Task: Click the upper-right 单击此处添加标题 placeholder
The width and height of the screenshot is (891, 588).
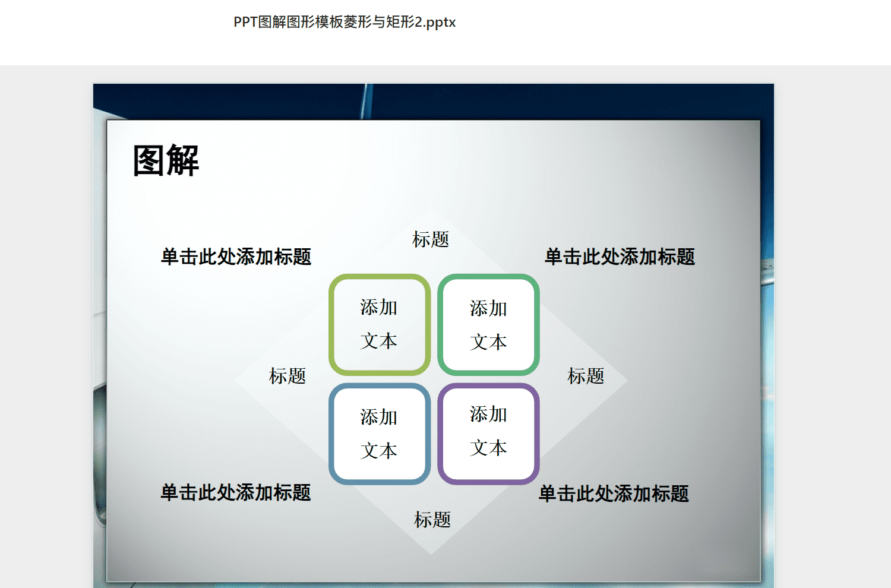Action: tap(620, 257)
